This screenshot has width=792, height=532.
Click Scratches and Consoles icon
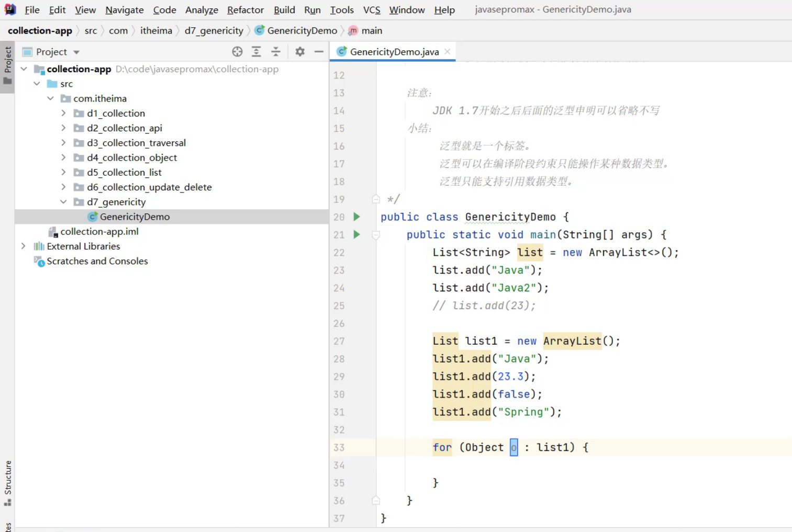tap(39, 261)
